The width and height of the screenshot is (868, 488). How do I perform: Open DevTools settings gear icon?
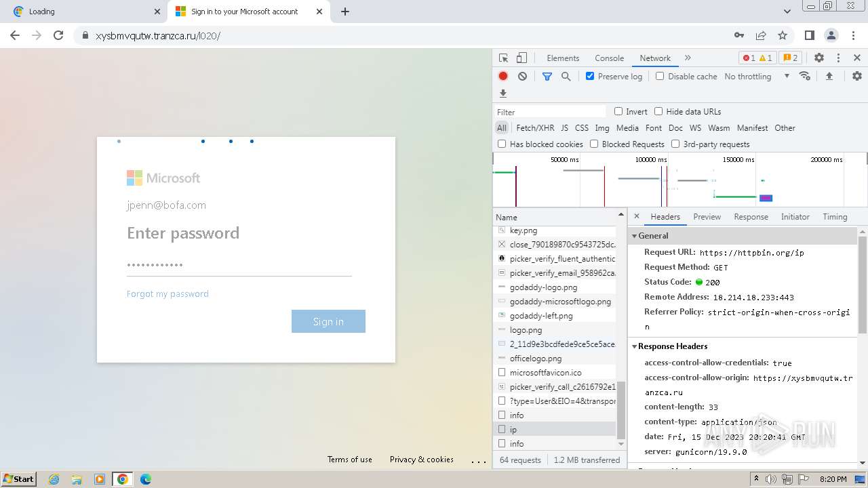pos(819,58)
